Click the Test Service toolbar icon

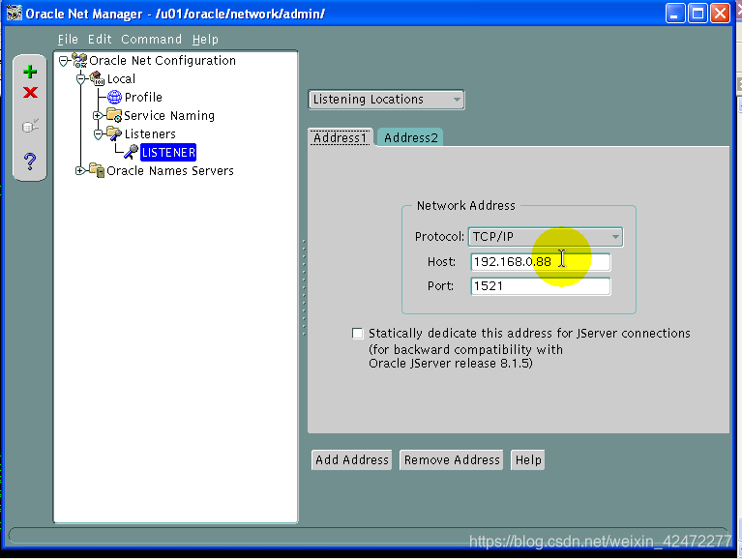pos(30,126)
